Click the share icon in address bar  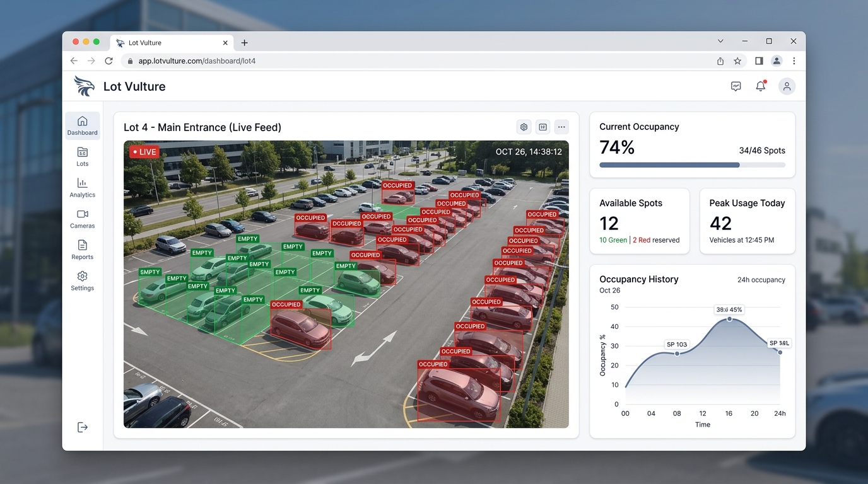[720, 61]
